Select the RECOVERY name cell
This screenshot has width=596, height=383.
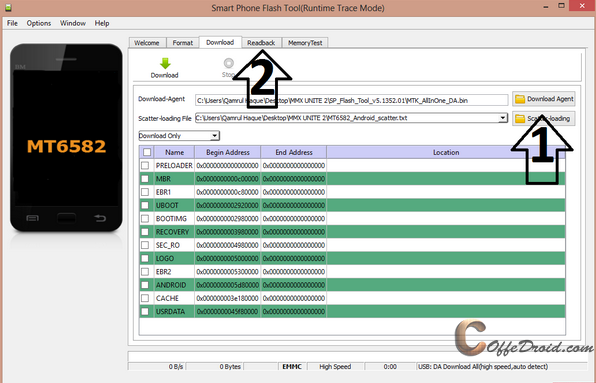(x=174, y=232)
